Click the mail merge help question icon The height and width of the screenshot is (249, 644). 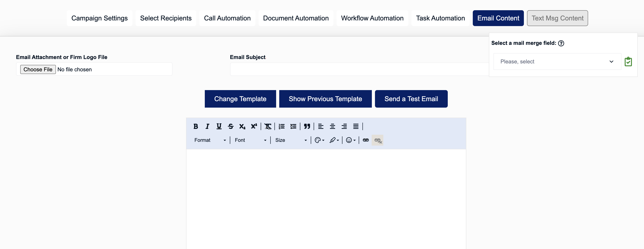pos(561,44)
